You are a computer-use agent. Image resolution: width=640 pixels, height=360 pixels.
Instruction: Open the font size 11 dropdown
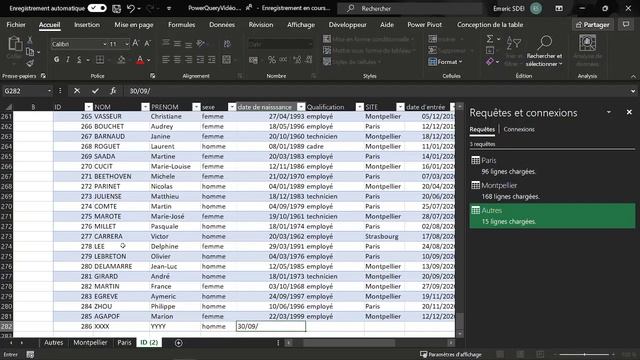(x=127, y=44)
